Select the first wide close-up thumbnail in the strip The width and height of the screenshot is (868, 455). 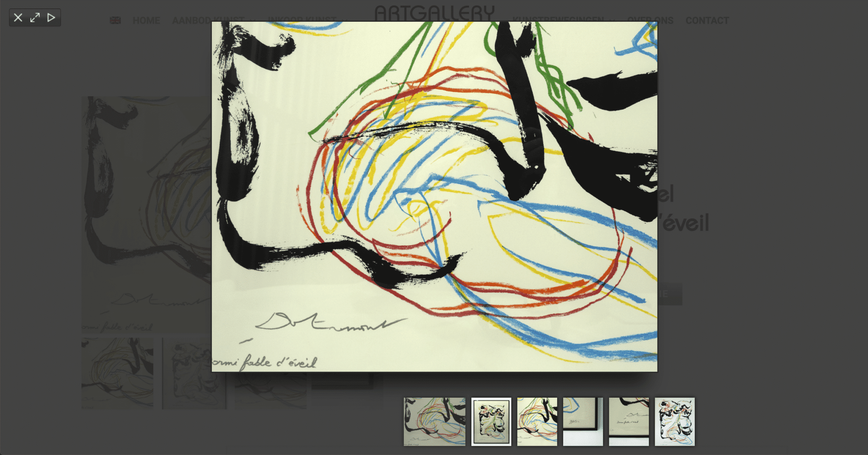click(x=434, y=422)
